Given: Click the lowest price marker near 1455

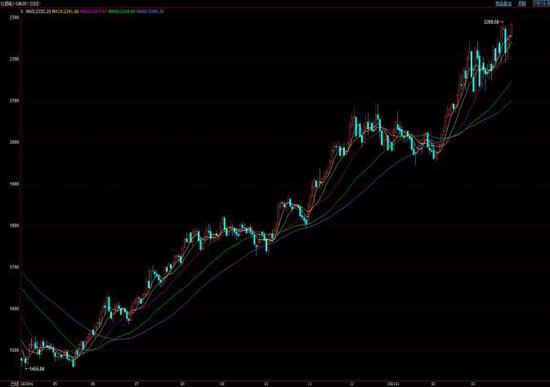Looking at the screenshot, I should click(35, 369).
